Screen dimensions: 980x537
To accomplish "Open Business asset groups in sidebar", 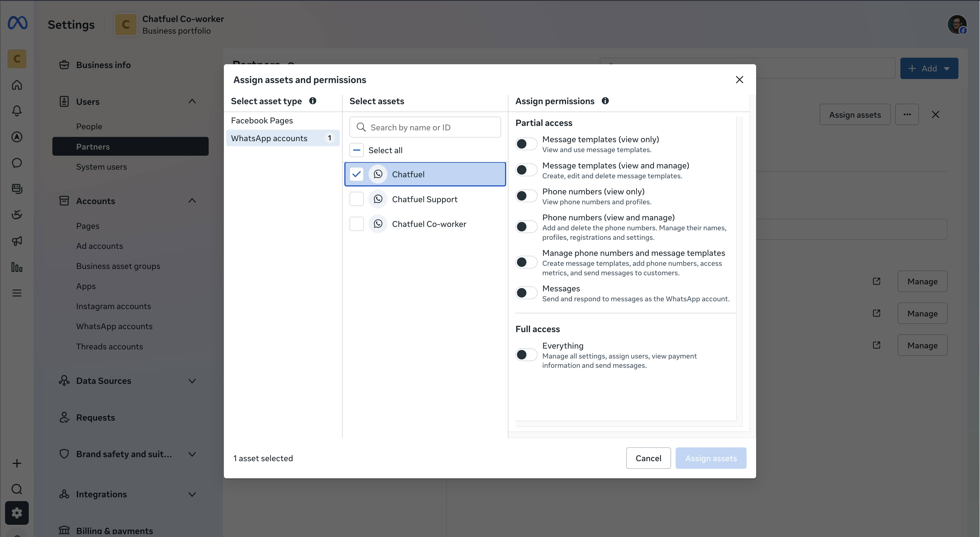I will [118, 266].
